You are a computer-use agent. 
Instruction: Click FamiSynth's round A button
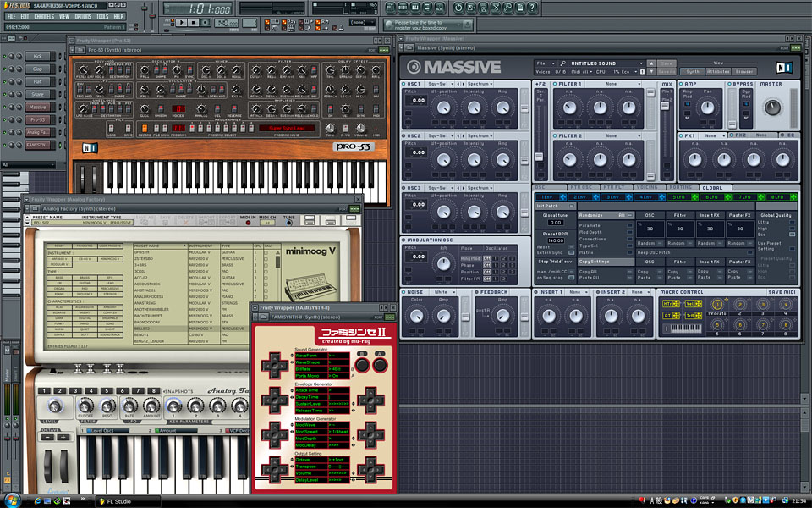(x=380, y=366)
